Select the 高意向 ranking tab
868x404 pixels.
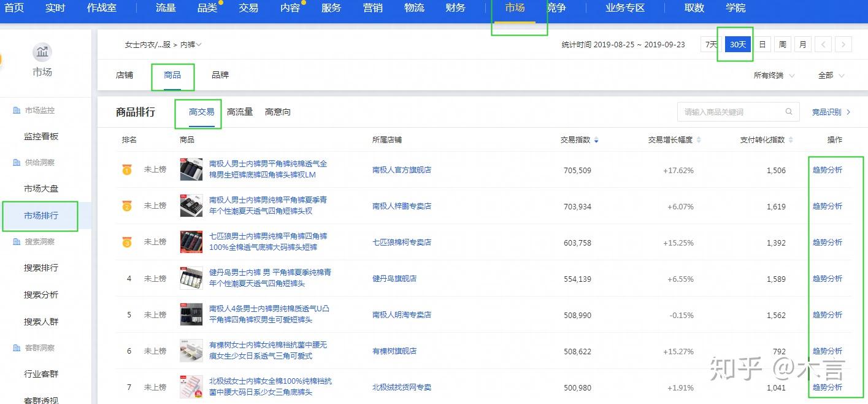(x=278, y=112)
